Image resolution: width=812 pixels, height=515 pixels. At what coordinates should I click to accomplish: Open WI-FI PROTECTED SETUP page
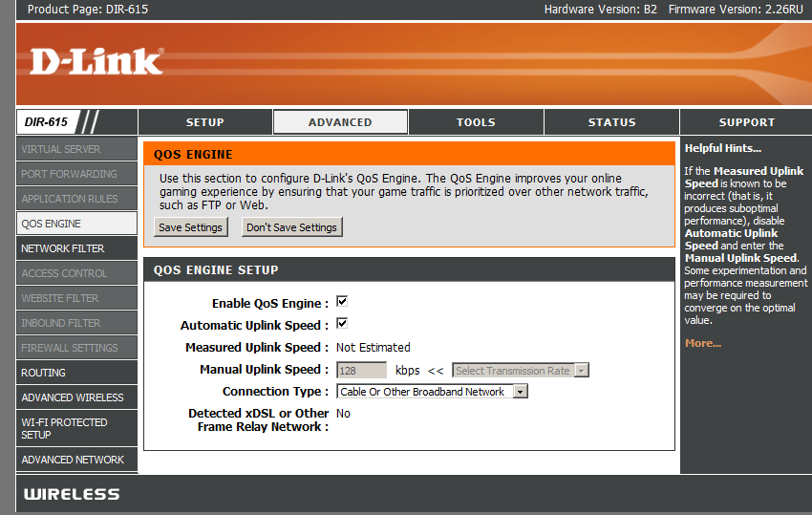tap(76, 428)
